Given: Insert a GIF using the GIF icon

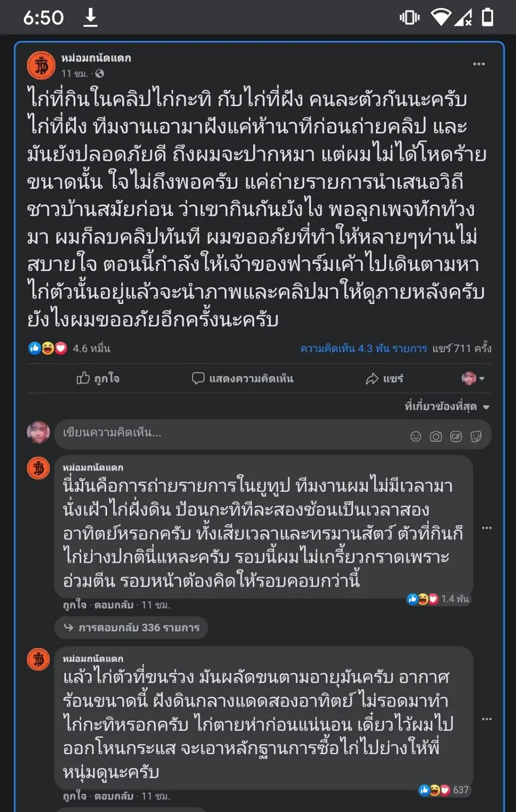Looking at the screenshot, I should pos(456,436).
